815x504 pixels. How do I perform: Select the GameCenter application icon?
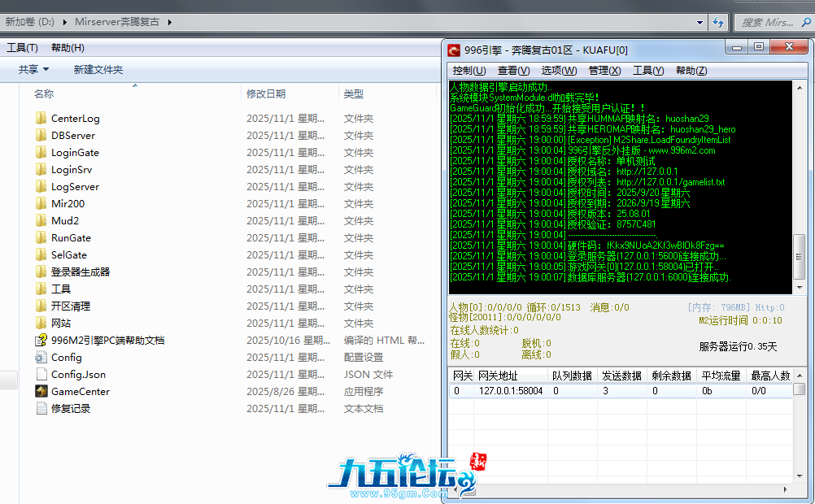tap(41, 392)
